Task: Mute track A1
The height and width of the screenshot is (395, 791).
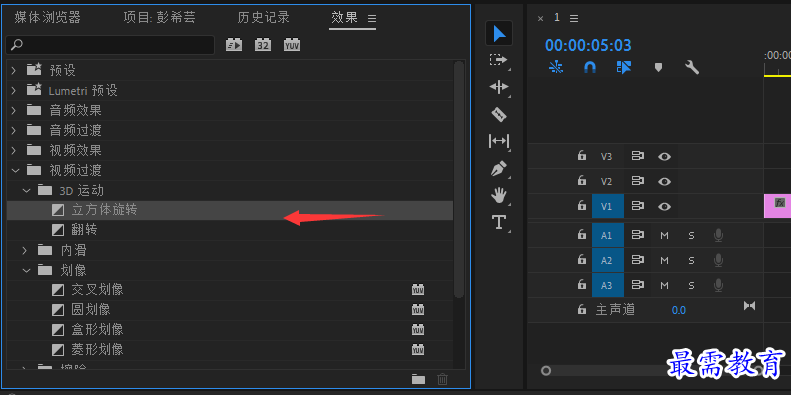Action: (x=664, y=235)
